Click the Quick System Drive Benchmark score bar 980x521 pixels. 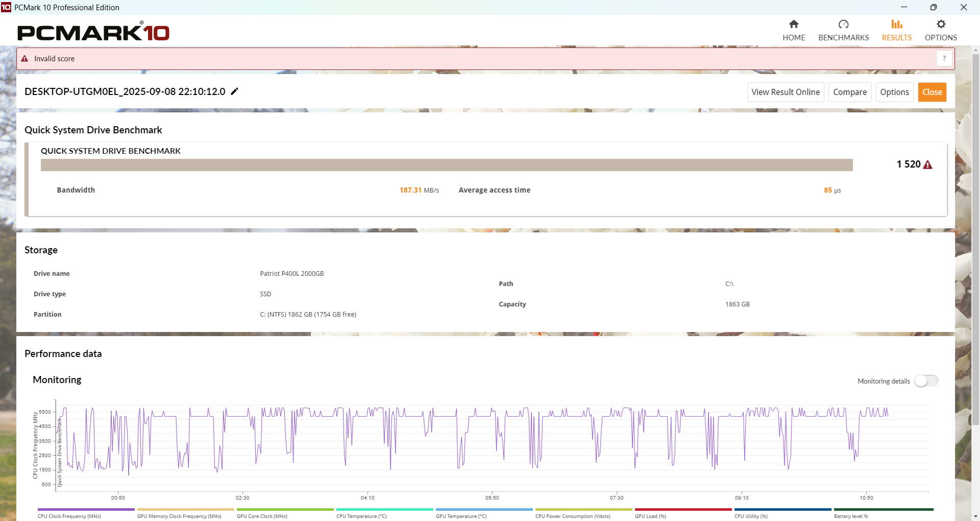(447, 165)
